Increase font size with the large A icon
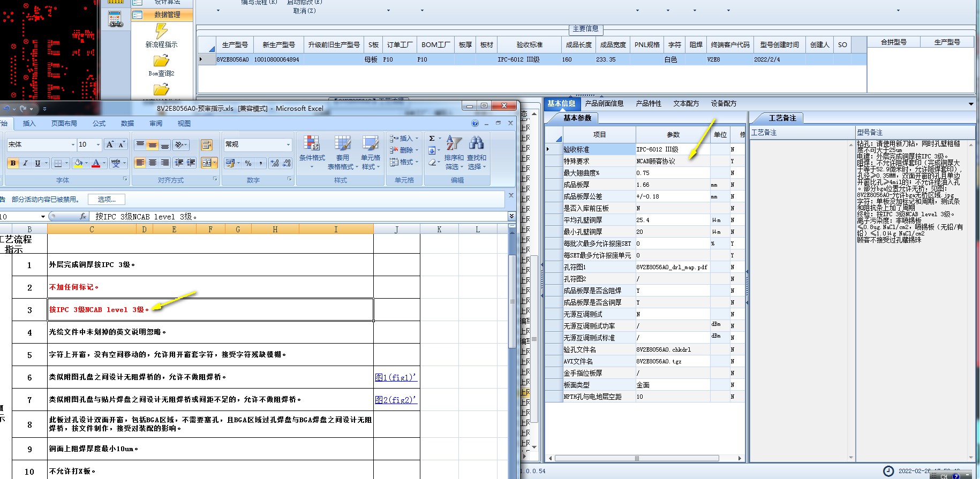Screen dimensions: 980x479 [110, 145]
